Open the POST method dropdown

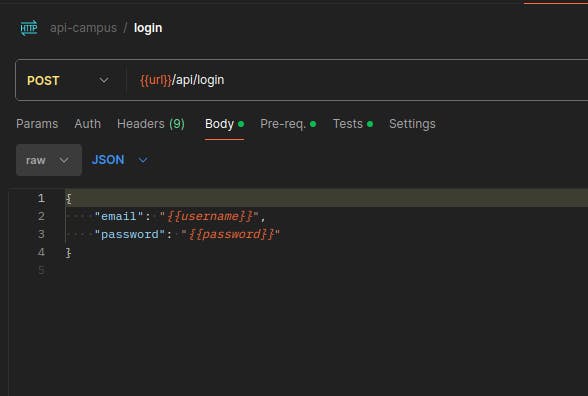[68, 80]
